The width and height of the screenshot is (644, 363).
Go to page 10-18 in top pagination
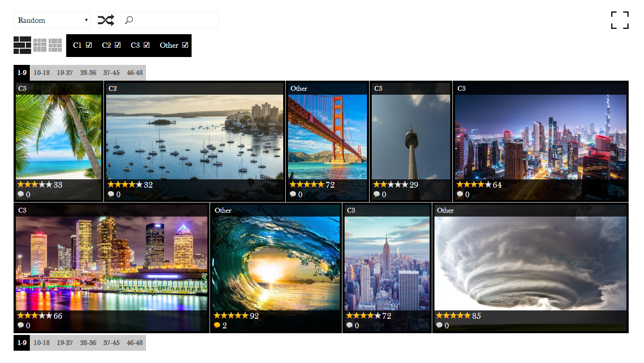coord(42,73)
